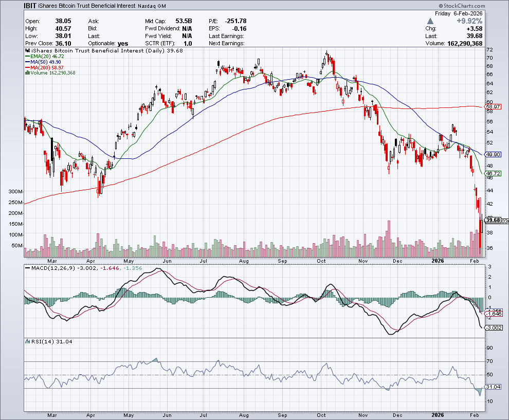Click the 90 level on the RSI axis
The image size is (509, 420).
click(x=489, y=348)
